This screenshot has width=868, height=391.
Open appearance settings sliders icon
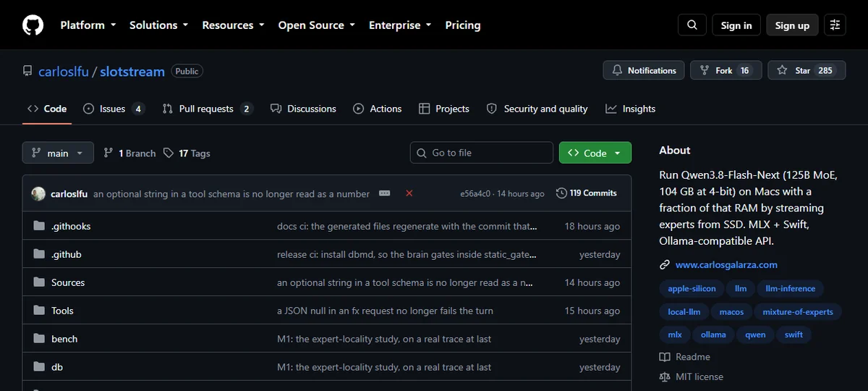(x=835, y=25)
